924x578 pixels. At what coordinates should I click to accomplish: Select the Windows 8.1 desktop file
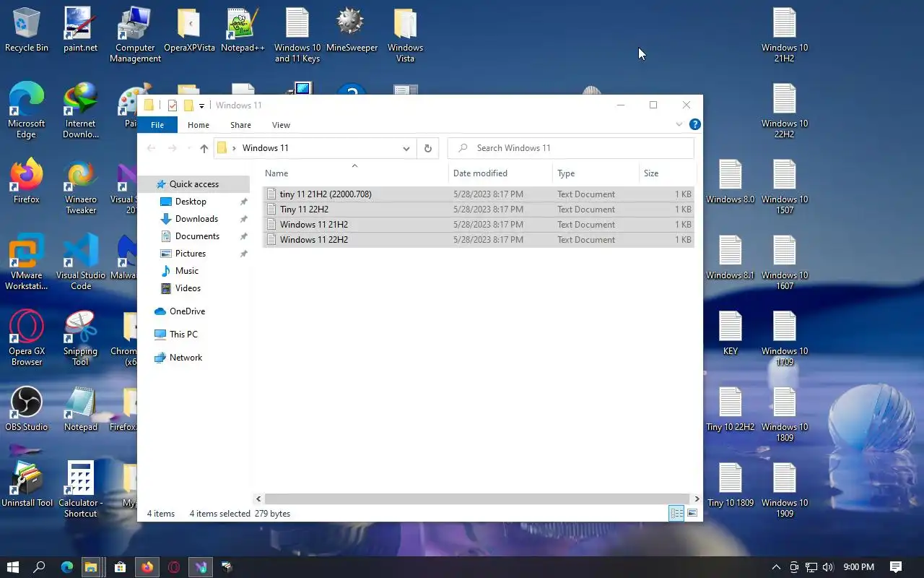(x=731, y=256)
